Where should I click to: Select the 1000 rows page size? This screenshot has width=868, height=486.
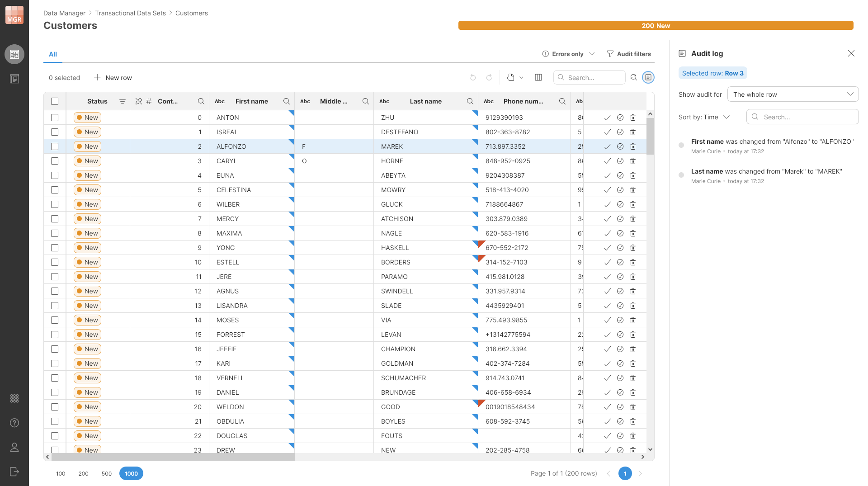click(x=131, y=473)
